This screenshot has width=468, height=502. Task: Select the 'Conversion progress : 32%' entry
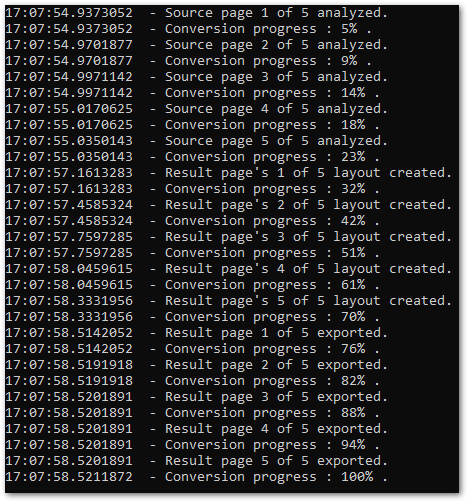pos(192,189)
